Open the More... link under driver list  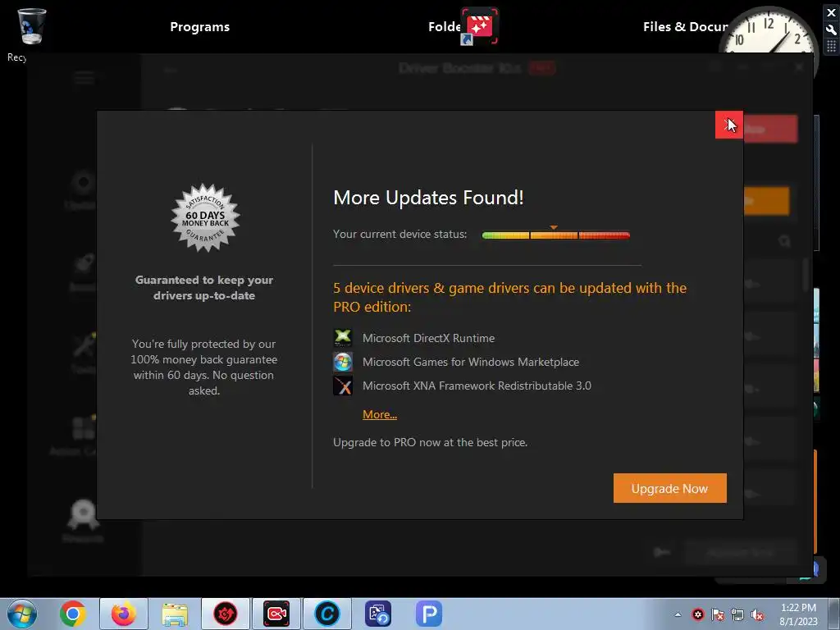380,414
